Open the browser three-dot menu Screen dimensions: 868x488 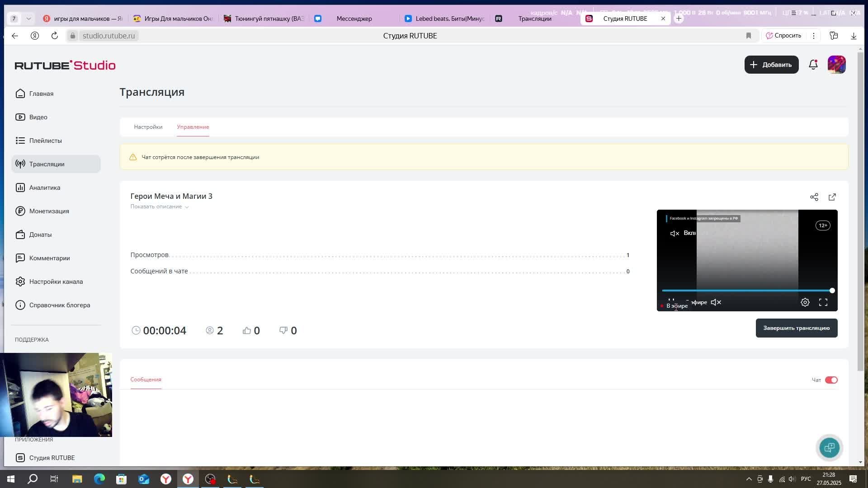coord(813,36)
